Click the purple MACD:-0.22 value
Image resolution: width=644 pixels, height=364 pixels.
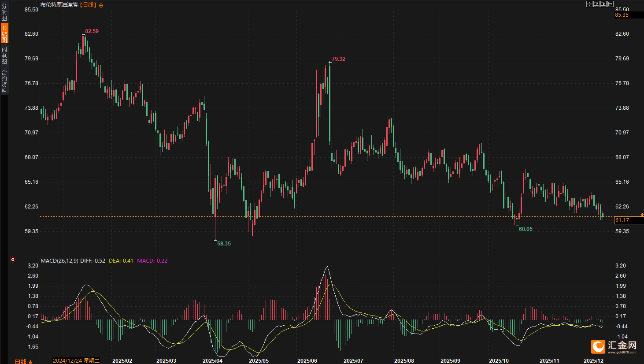152,261
